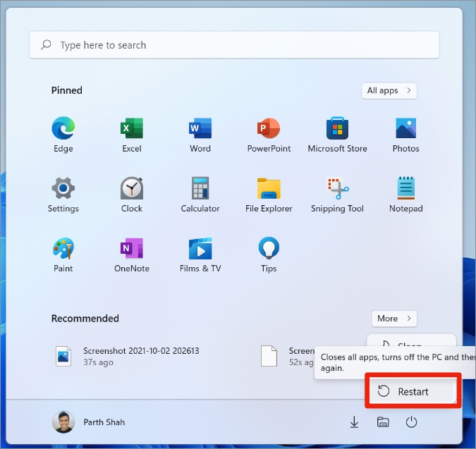Open the Downloads folder shortcut icon
The image size is (476, 449).
click(354, 422)
